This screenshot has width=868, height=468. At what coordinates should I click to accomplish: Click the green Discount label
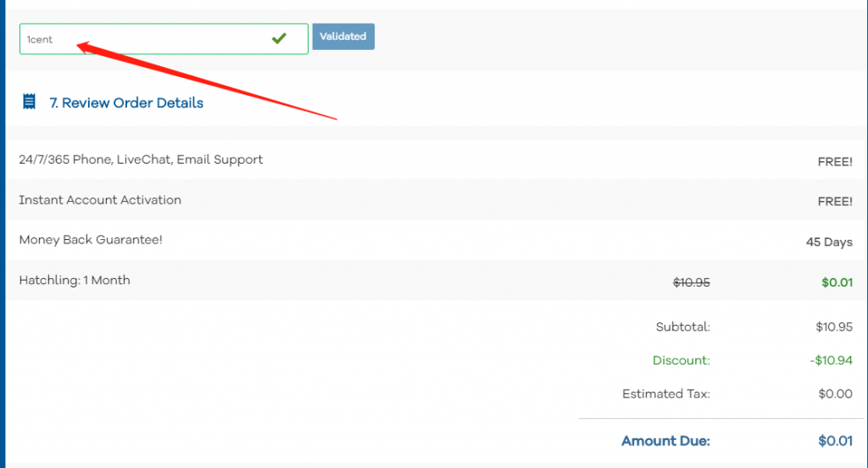tap(682, 360)
